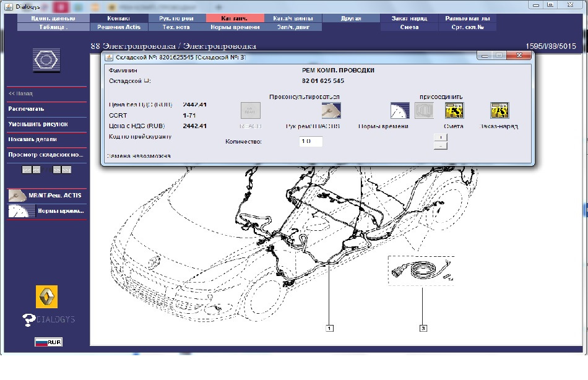Click the Количество input field
Viewport: 588px width, 380px height.
[x=309, y=141]
